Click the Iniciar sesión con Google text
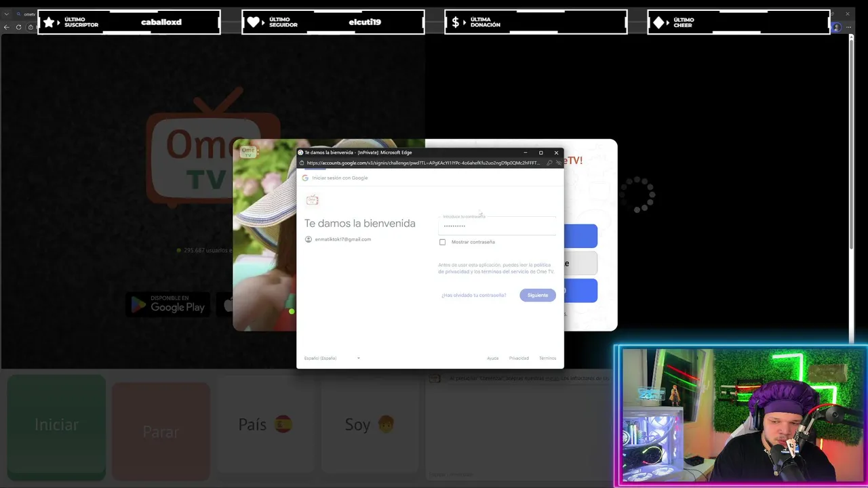 pos(340,178)
